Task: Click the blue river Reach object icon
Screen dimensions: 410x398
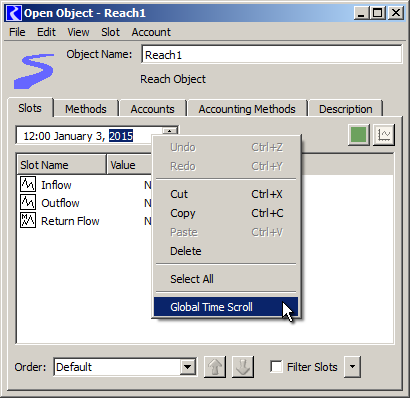Action: click(x=34, y=71)
